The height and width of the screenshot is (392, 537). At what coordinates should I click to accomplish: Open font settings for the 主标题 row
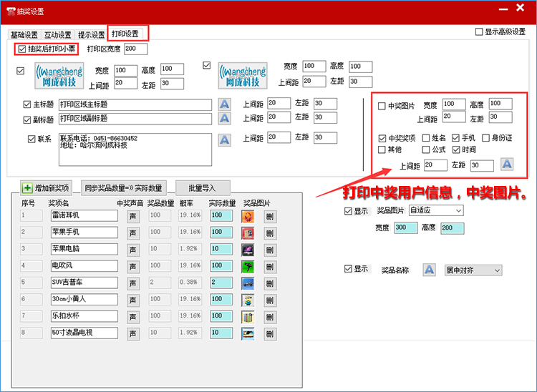click(x=225, y=104)
